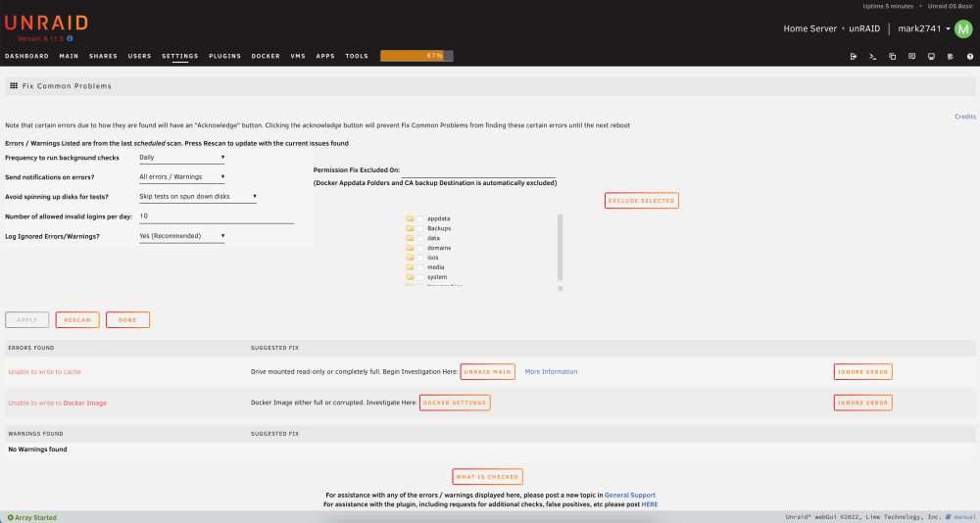Click the media folder icon
The width and height of the screenshot is (980, 523).
[x=410, y=266]
